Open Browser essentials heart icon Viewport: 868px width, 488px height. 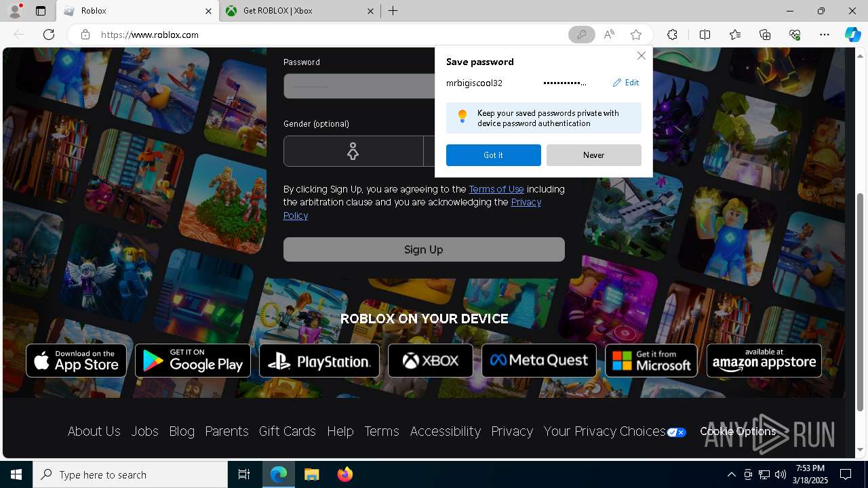(x=795, y=35)
